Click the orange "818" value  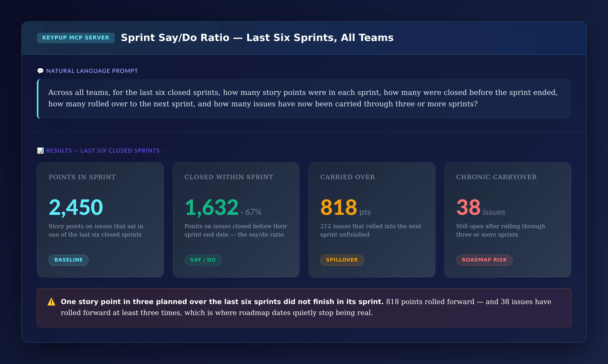tap(339, 207)
